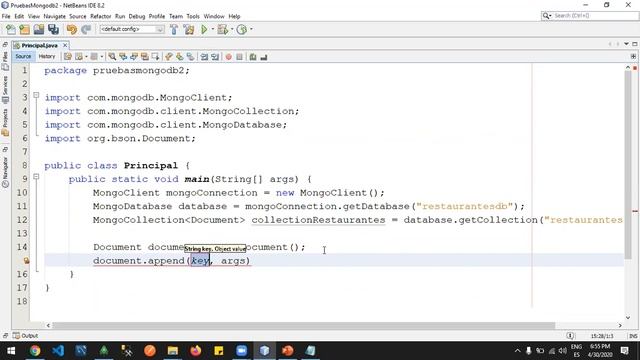
Task: Click the Find Next Occurrence icon
Action: pos(134,57)
